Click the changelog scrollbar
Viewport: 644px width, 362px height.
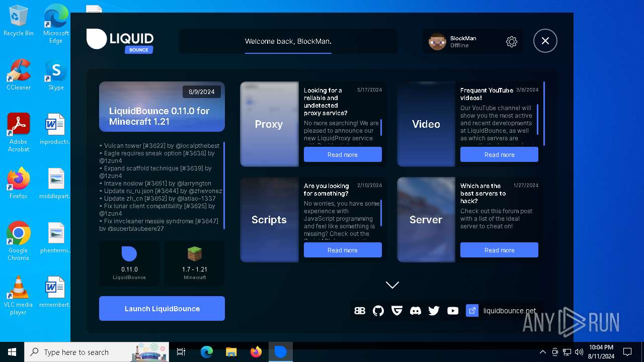click(224, 185)
